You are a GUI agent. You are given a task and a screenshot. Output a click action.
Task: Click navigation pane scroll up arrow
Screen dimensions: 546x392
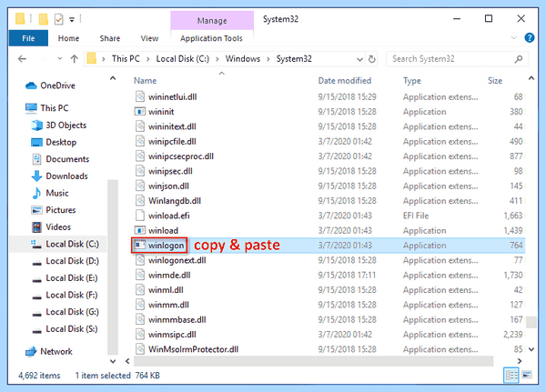click(x=113, y=78)
